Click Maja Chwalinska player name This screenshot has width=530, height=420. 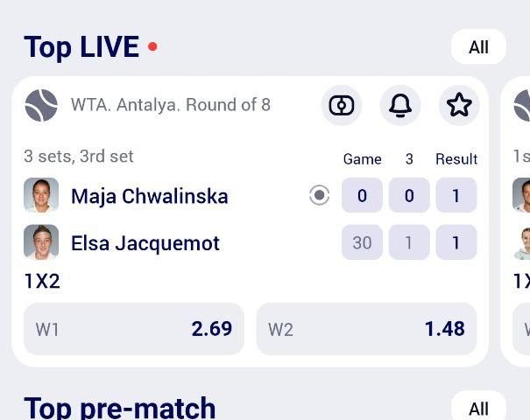(150, 196)
